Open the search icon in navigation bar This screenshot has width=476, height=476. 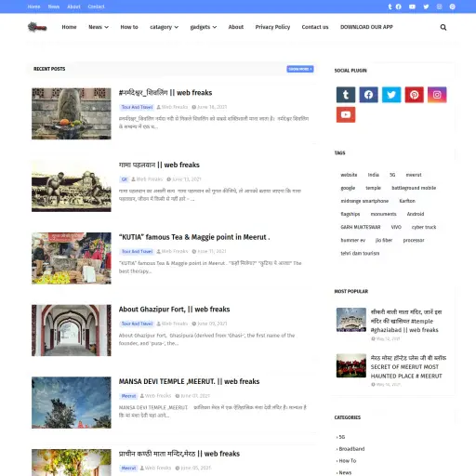tap(443, 27)
